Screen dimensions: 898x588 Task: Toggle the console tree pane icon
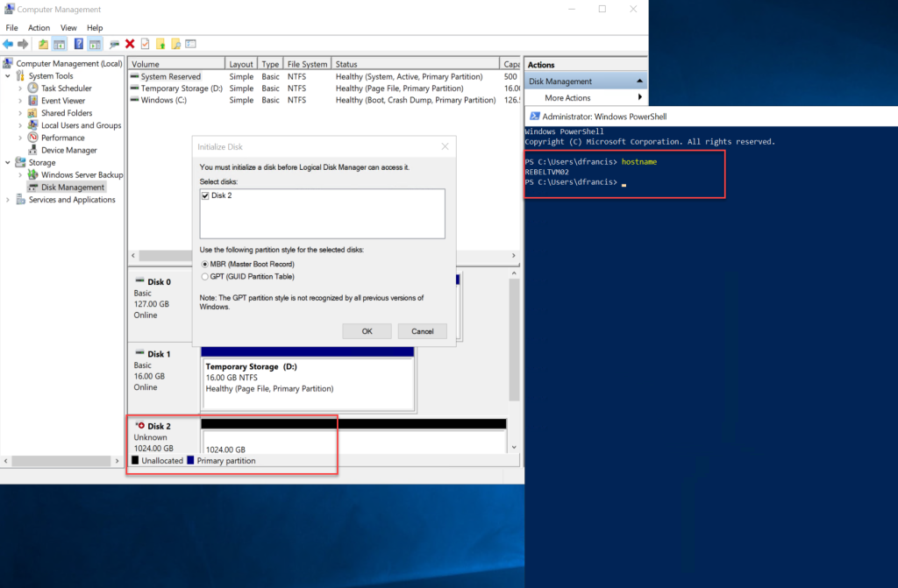57,44
